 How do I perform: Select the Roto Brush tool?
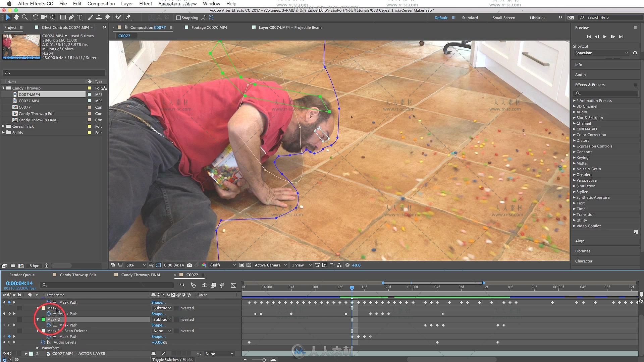coord(118,17)
